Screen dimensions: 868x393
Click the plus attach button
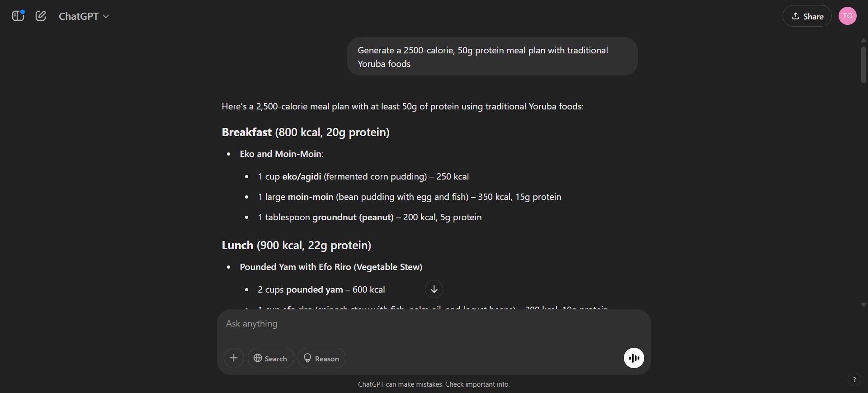point(234,358)
